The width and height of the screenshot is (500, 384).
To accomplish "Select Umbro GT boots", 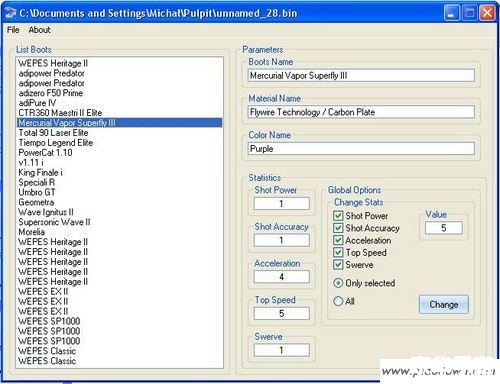I will pos(119,192).
